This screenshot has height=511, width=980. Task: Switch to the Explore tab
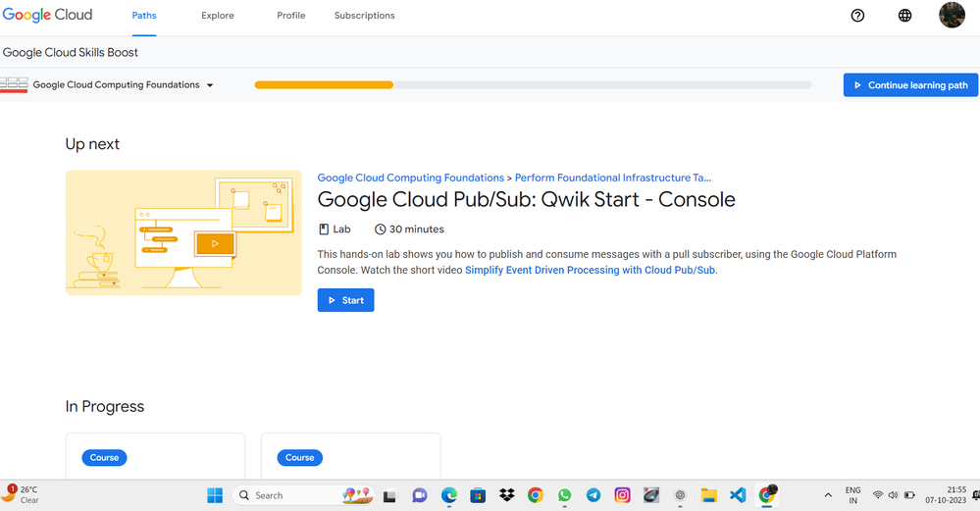pos(218,16)
